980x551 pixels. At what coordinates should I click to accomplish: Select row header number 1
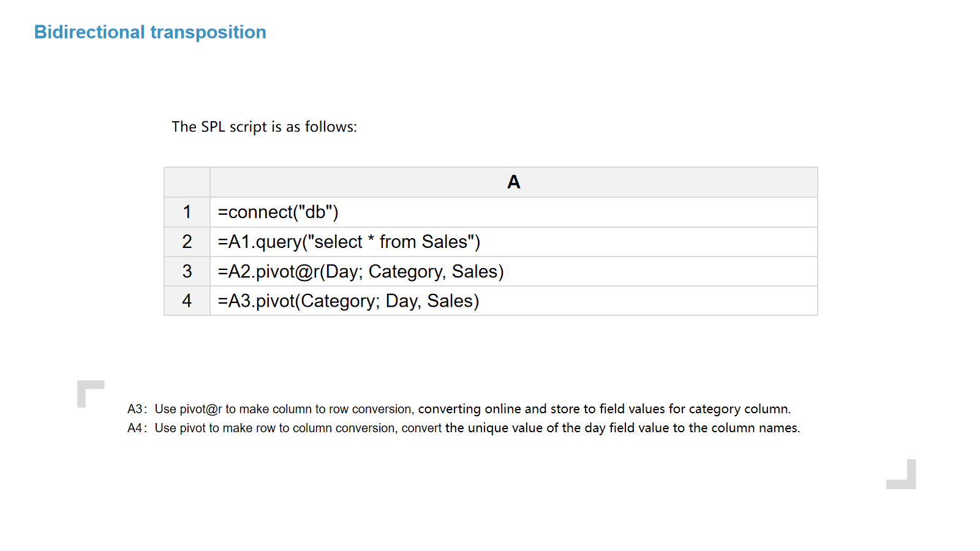tap(187, 212)
